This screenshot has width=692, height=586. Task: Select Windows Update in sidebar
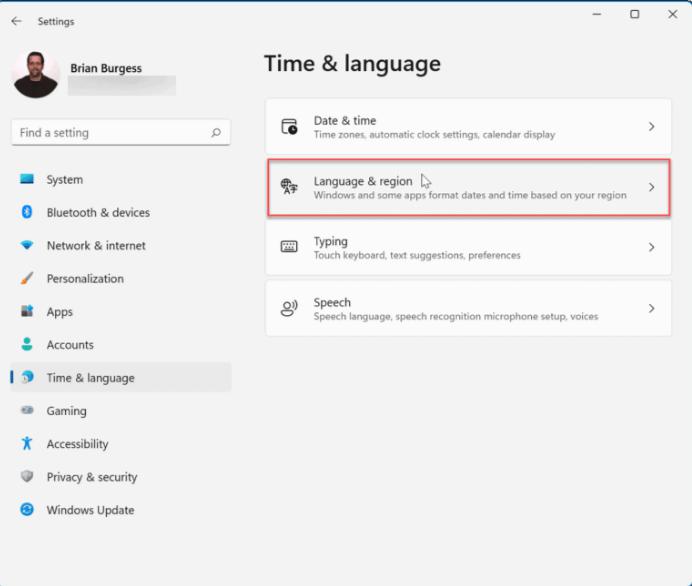(121, 510)
